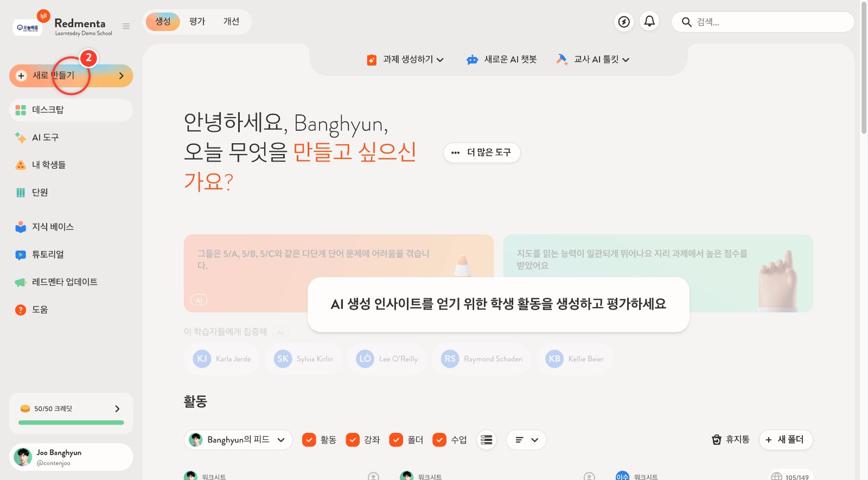Select student chip Lee O'Reilly

coord(387,359)
